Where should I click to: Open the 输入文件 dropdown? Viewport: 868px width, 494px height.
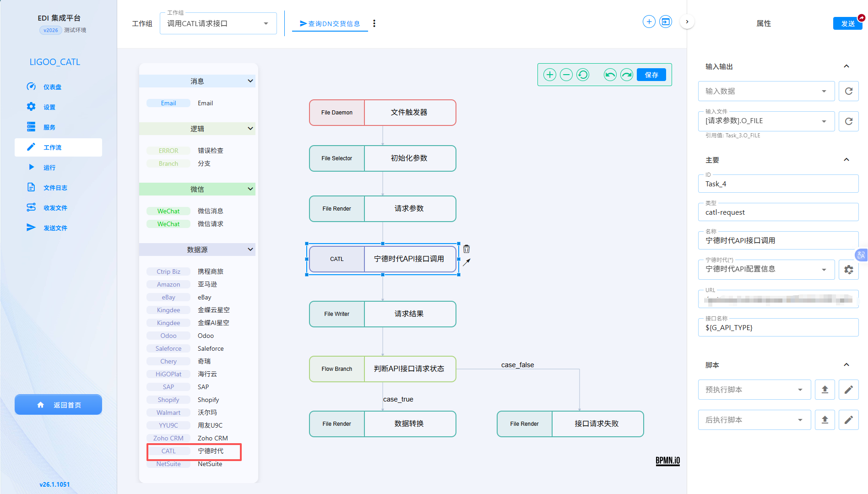[766, 121]
